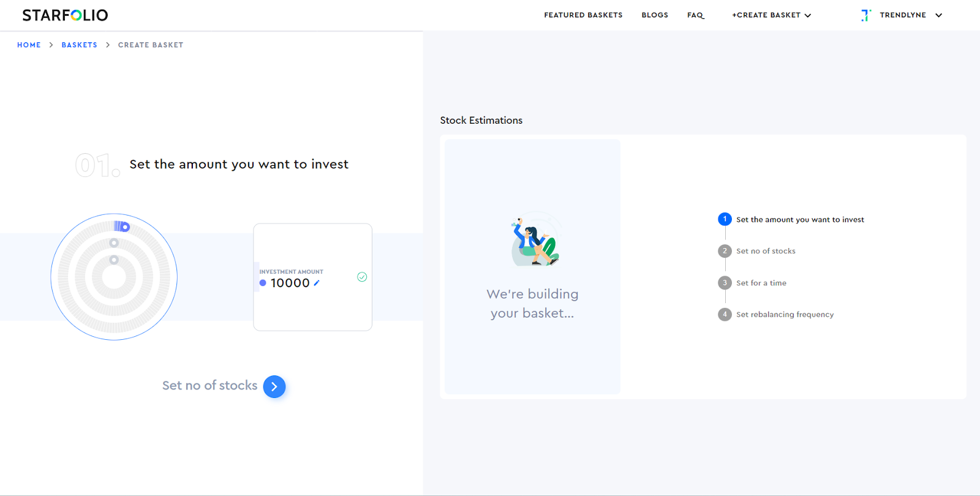Click the inner ring dial knob
The height and width of the screenshot is (496, 980).
(114, 260)
